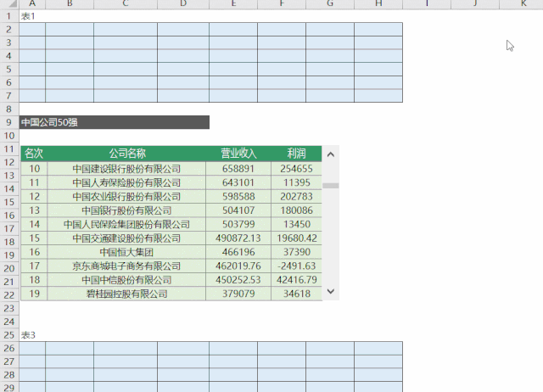543x392 pixels.
Task: Click profit value 37390
Action: click(x=296, y=252)
